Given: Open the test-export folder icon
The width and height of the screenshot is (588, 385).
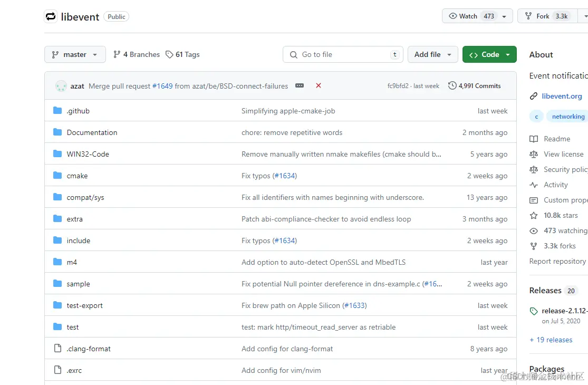Looking at the screenshot, I should pyautogui.click(x=57, y=305).
